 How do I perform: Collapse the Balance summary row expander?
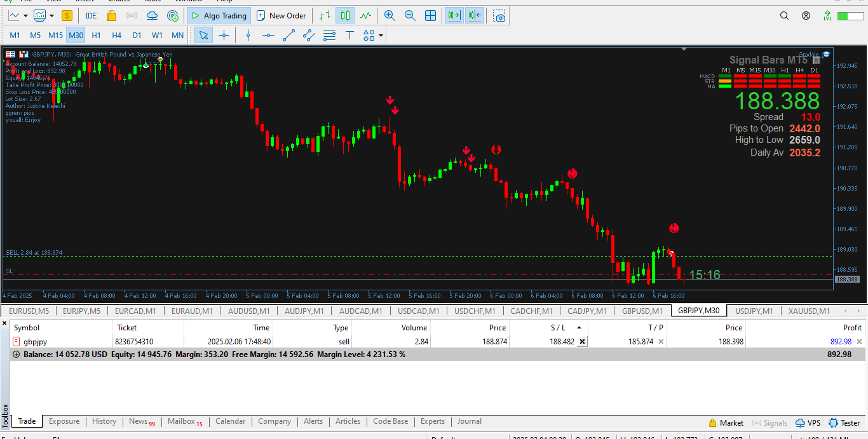point(16,355)
